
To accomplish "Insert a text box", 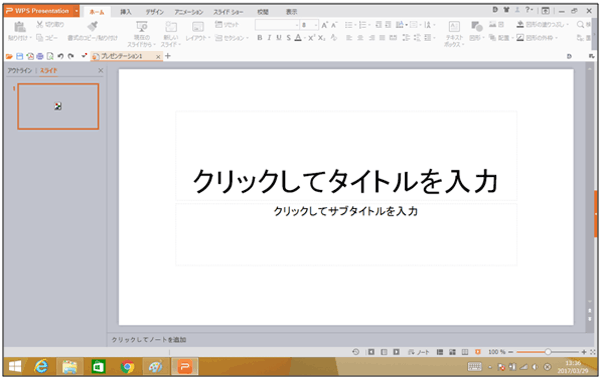I will coord(454,26).
